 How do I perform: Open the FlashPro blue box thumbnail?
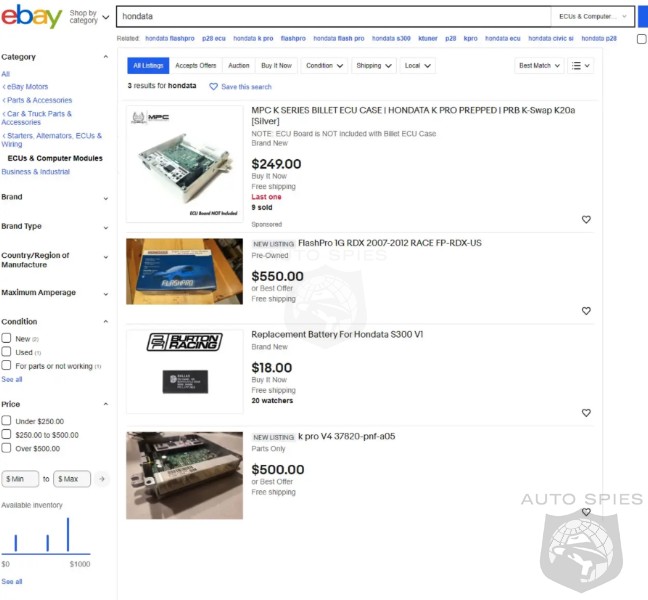[184, 271]
